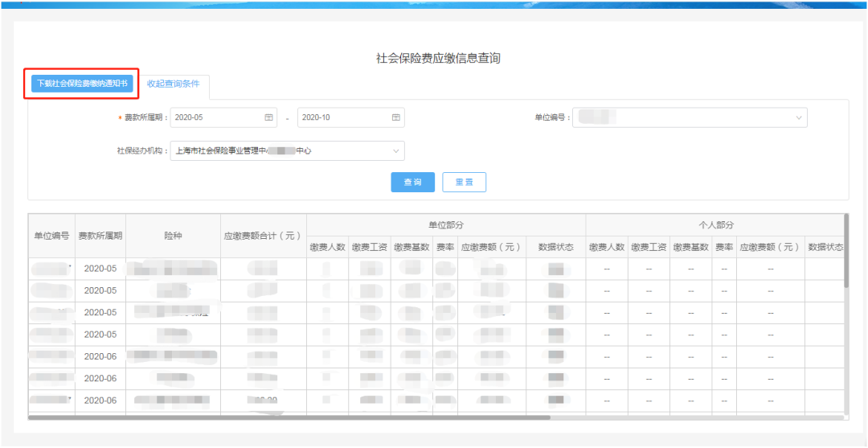Click 缴费人数 header under 个人部分
Screen dimensions: 868x448
tap(607, 247)
